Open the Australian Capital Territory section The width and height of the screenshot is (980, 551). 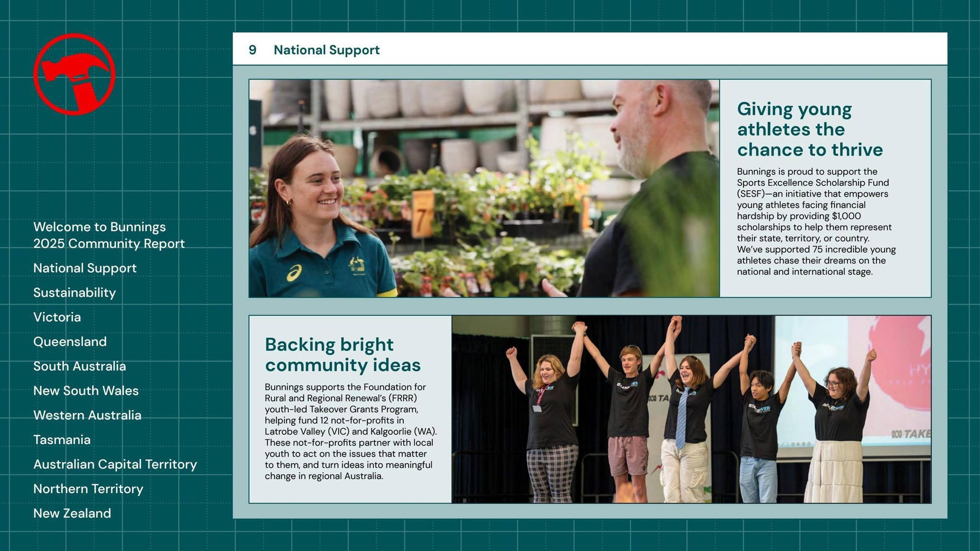click(x=115, y=464)
